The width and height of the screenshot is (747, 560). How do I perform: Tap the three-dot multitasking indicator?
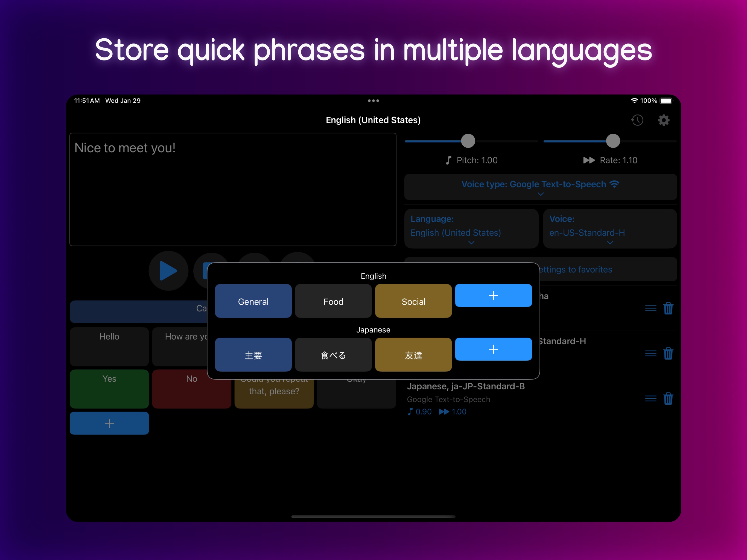click(373, 101)
